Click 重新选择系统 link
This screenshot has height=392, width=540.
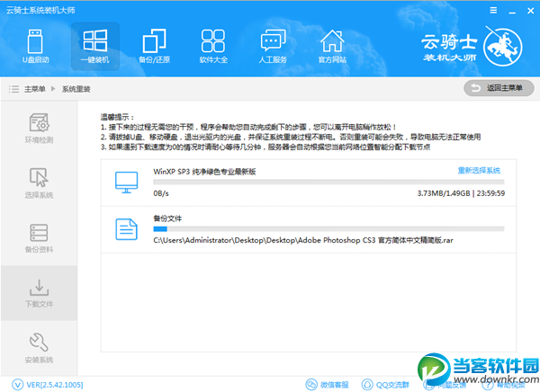point(479,170)
